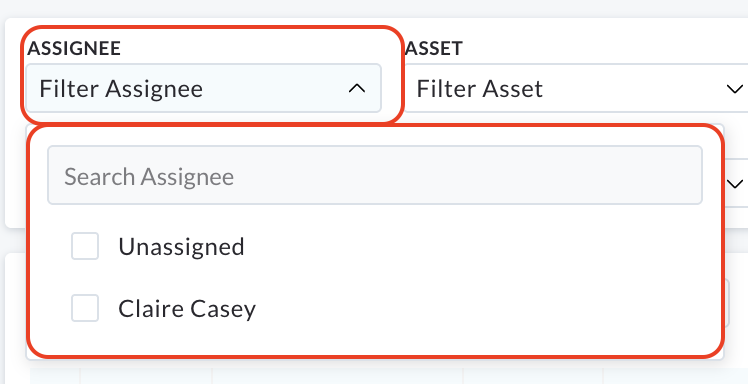
Task: Click the Unassigned row in assignee list
Action: 375,246
